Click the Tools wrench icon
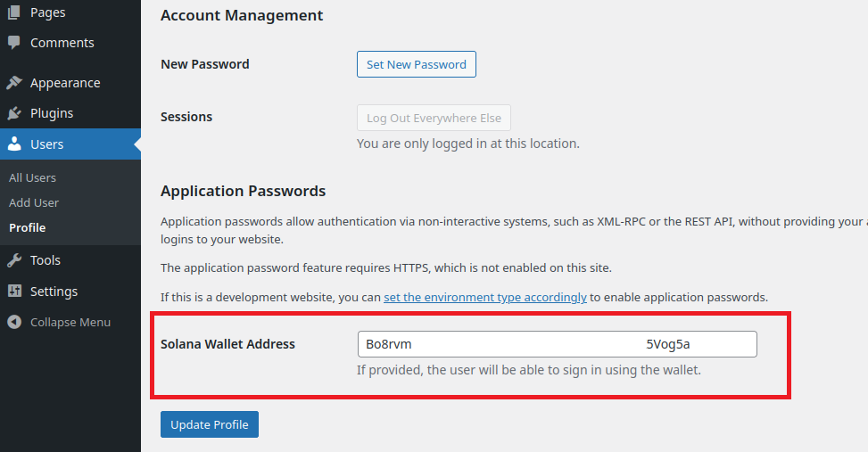868x452 pixels. pos(14,260)
